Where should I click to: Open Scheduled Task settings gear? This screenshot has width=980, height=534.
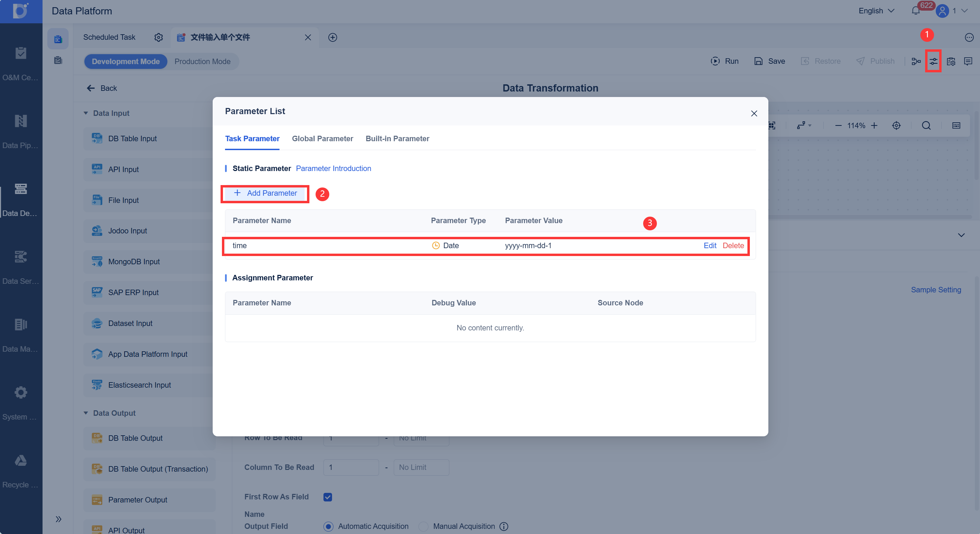[x=158, y=37]
